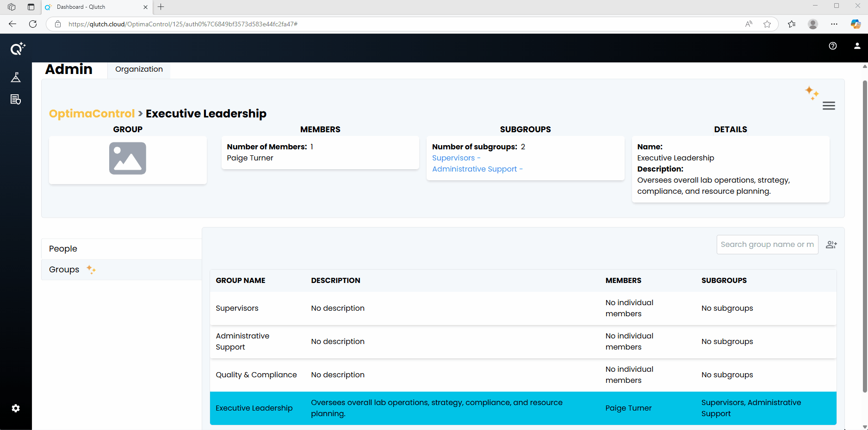Select the Organization tab
The height and width of the screenshot is (430, 868).
point(139,69)
